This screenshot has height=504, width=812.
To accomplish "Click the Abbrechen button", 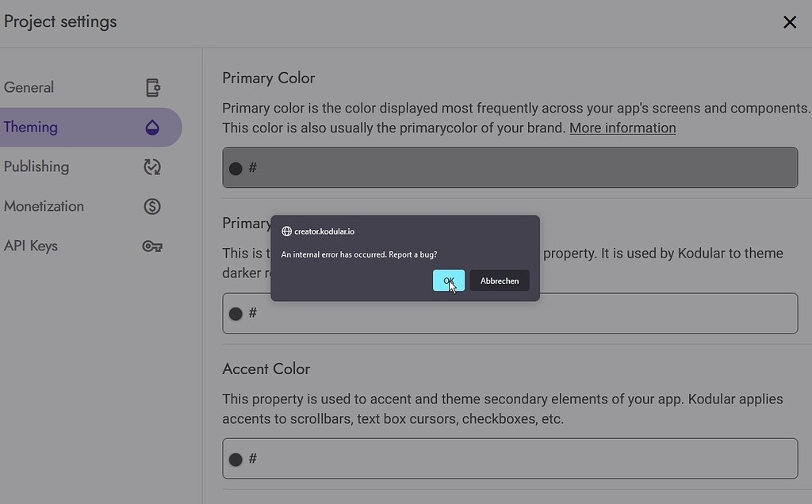I will click(x=500, y=281).
